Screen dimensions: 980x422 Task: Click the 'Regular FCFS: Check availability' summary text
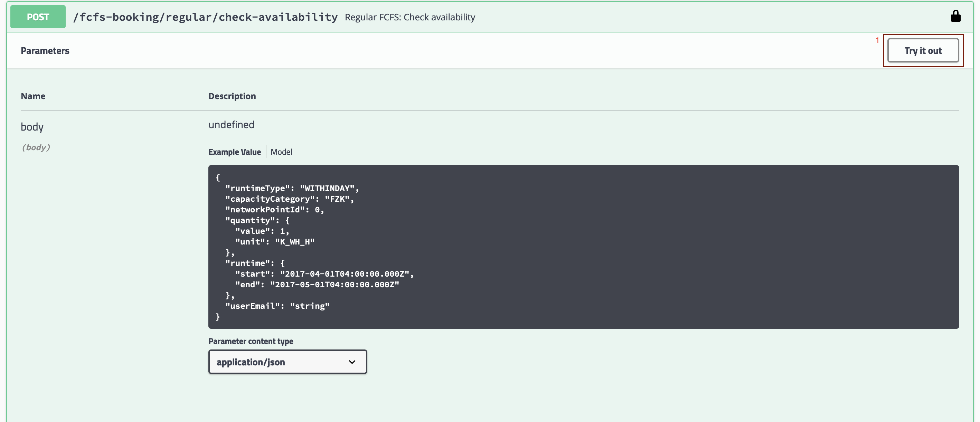pyautogui.click(x=410, y=17)
